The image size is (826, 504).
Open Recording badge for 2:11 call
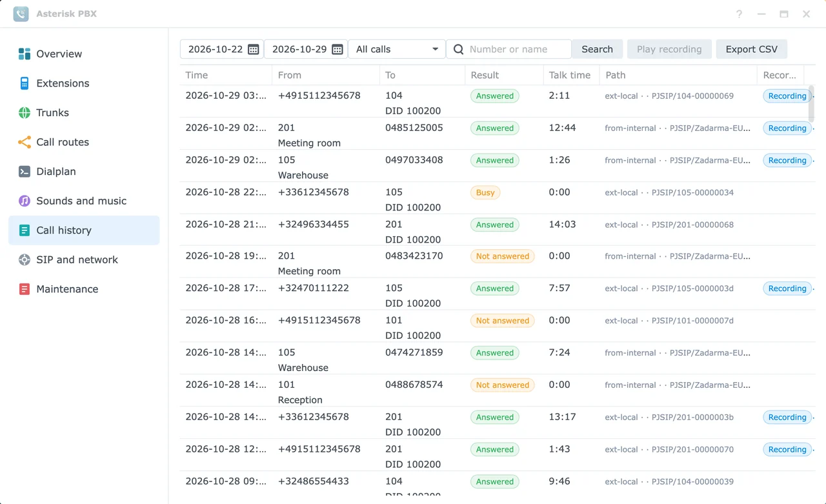tap(787, 96)
